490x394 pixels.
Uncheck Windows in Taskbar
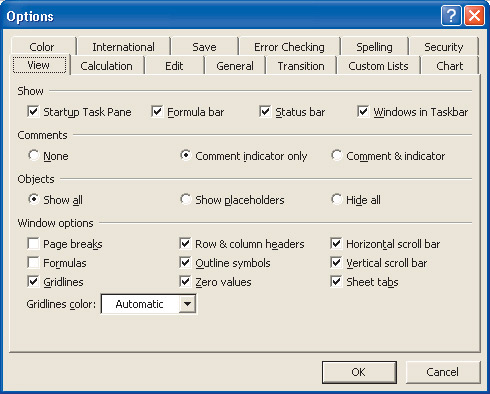363,111
